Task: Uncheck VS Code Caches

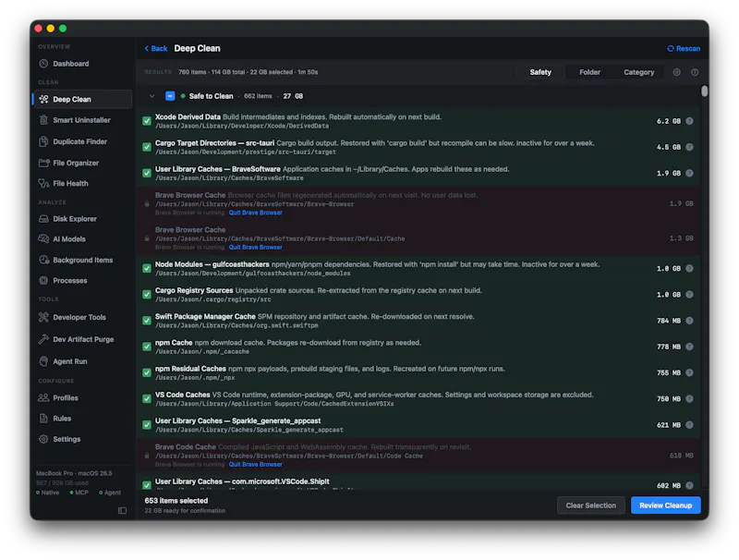Action: [147, 399]
